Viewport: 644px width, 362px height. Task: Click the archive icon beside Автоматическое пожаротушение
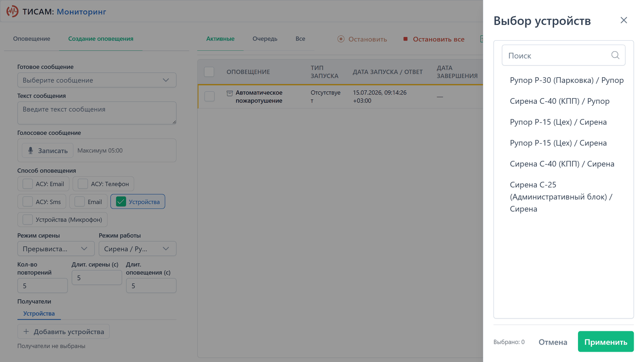[x=229, y=93]
